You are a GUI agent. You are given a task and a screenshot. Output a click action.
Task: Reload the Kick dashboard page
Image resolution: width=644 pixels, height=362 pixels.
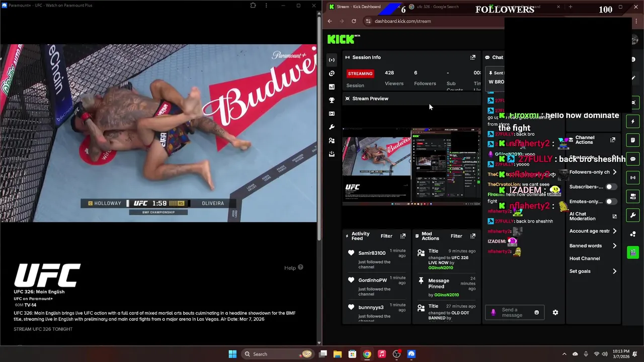click(354, 21)
